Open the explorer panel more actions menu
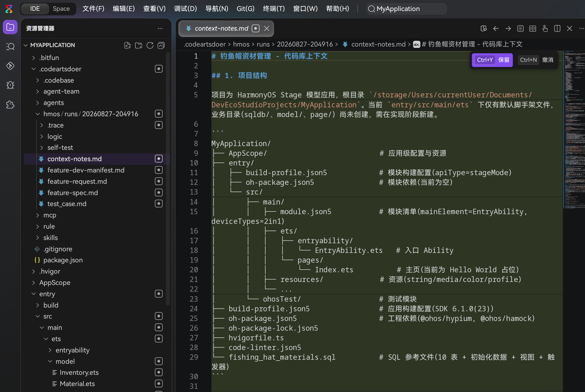The image size is (585, 392). 160,28
